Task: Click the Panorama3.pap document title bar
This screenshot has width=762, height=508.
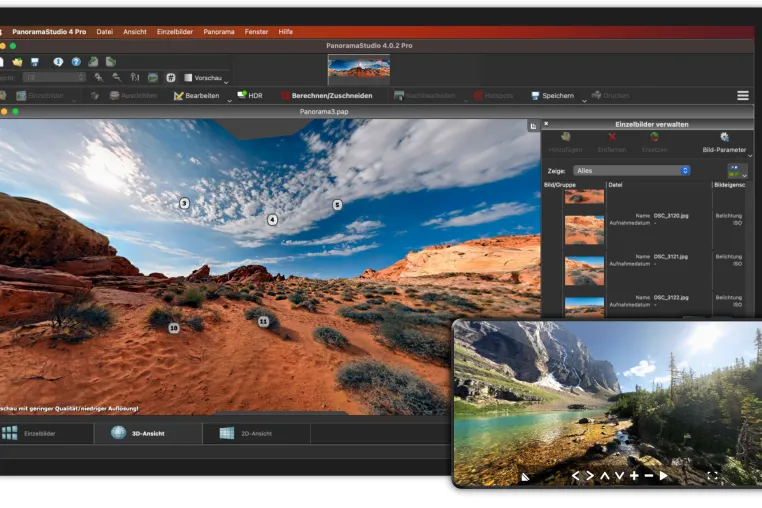Action: pyautogui.click(x=324, y=111)
